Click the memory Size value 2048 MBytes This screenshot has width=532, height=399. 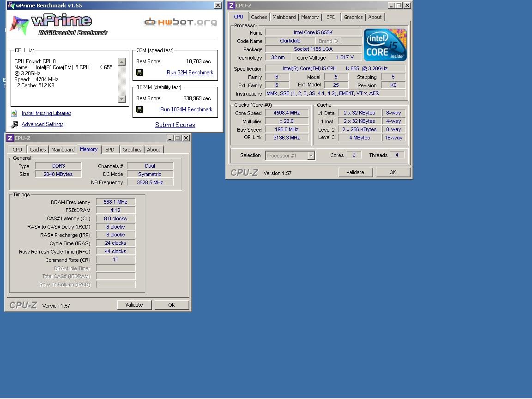[x=58, y=175]
